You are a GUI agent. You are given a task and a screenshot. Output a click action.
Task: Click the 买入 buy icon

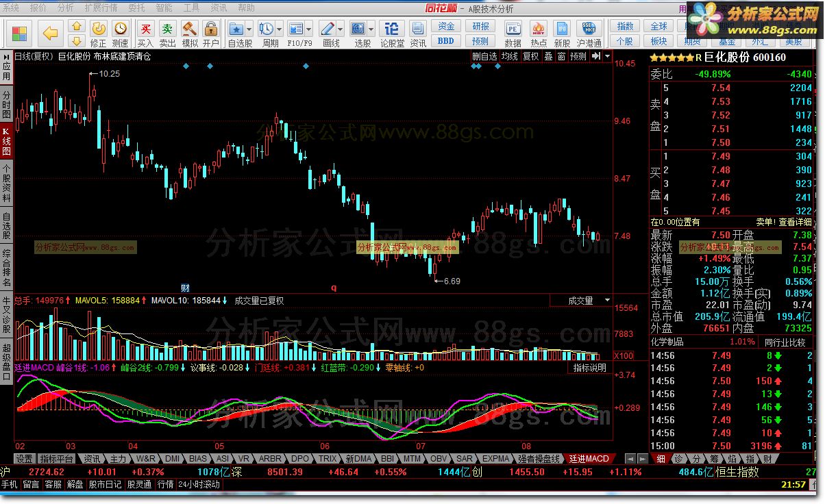click(x=145, y=33)
